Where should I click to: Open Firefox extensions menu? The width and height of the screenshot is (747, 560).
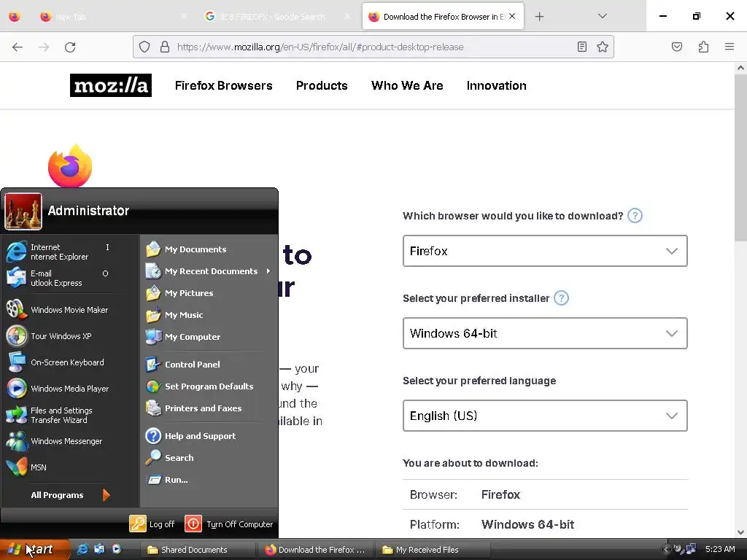click(704, 47)
